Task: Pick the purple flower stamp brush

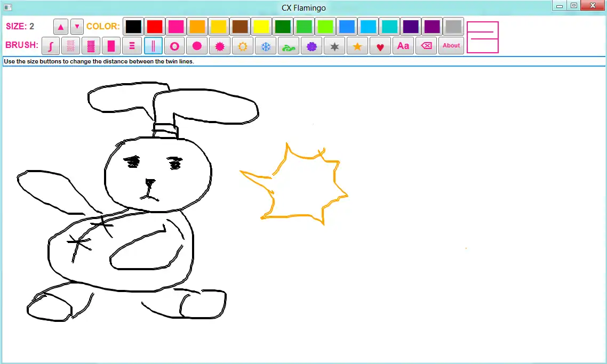Action: click(x=312, y=46)
